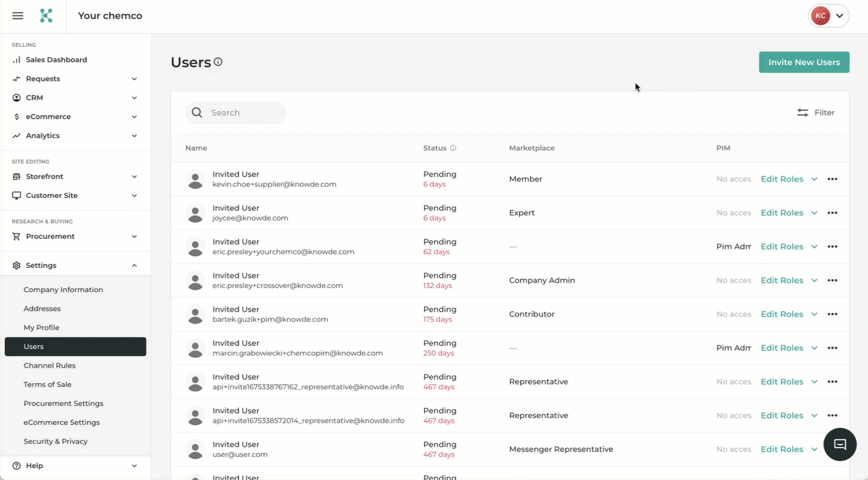Open the Filter options
The image size is (868, 480).
(x=816, y=113)
